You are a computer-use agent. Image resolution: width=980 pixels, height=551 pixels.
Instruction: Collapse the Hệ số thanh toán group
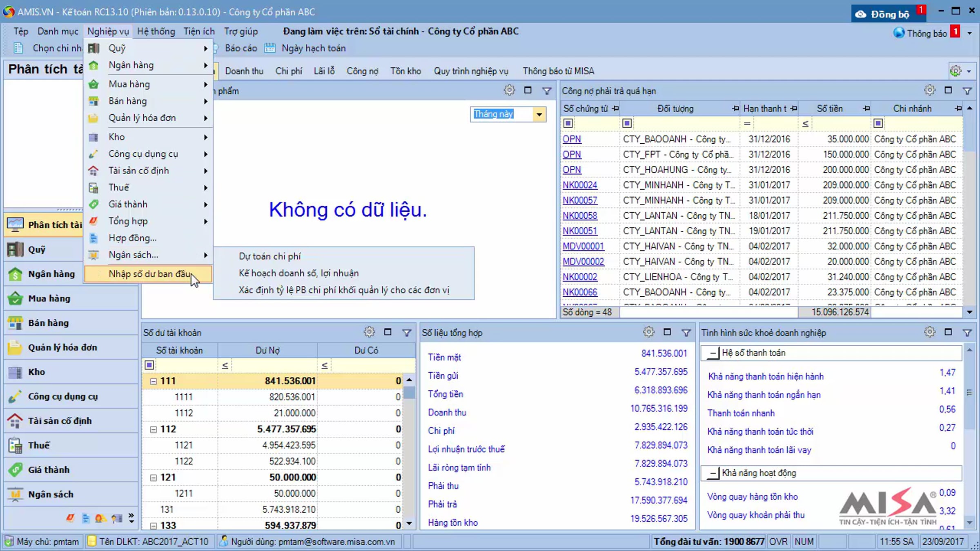(x=713, y=353)
